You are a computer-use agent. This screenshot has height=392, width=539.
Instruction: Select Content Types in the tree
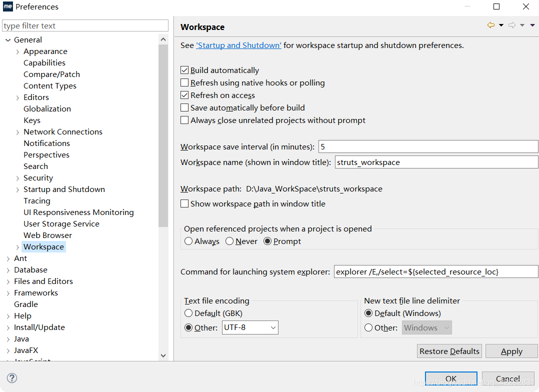click(50, 85)
